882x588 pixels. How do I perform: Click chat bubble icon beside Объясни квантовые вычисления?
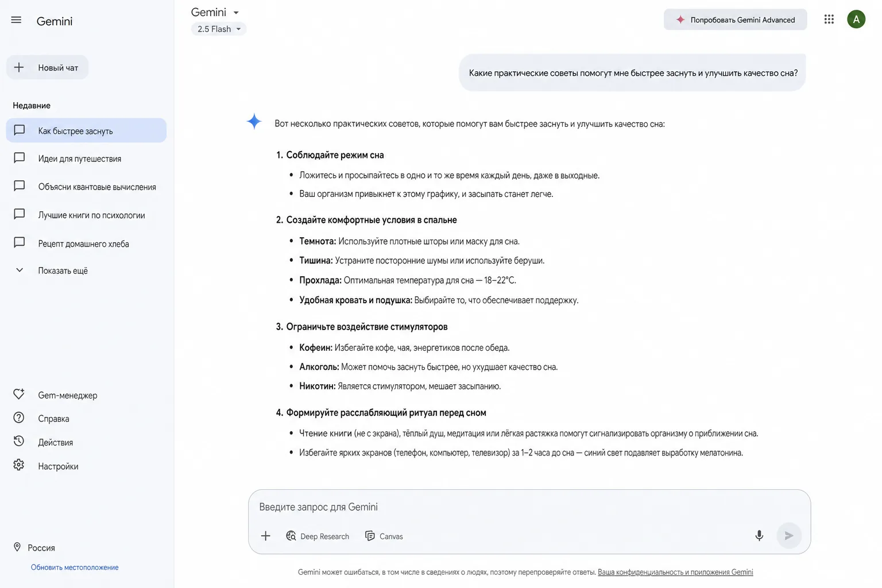(20, 186)
